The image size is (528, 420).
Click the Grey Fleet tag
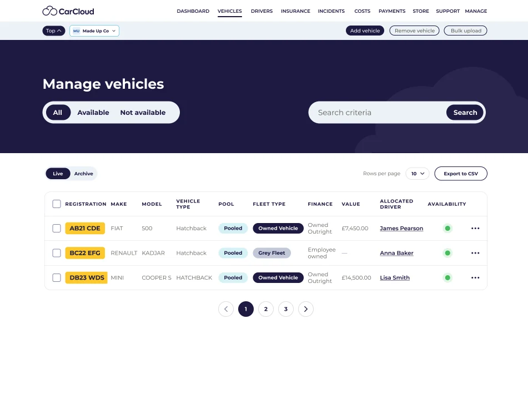271,253
